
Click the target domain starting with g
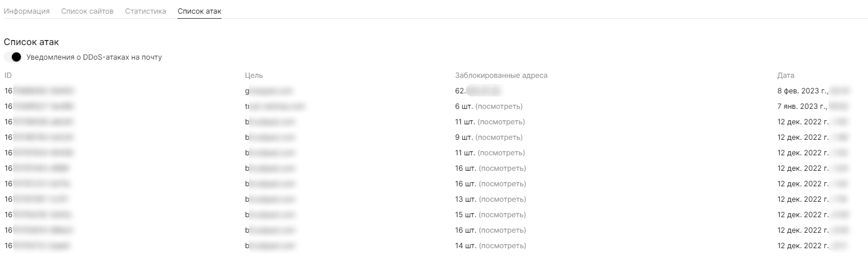coord(269,91)
